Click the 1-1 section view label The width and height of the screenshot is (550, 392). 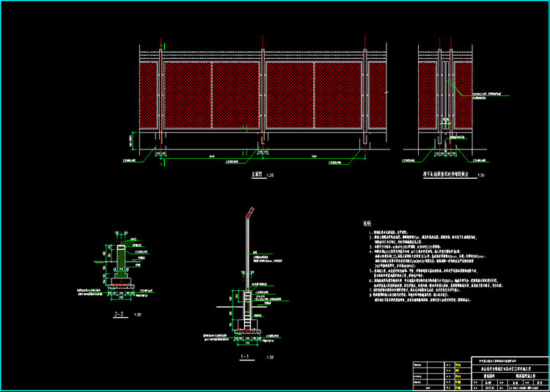pos(247,357)
